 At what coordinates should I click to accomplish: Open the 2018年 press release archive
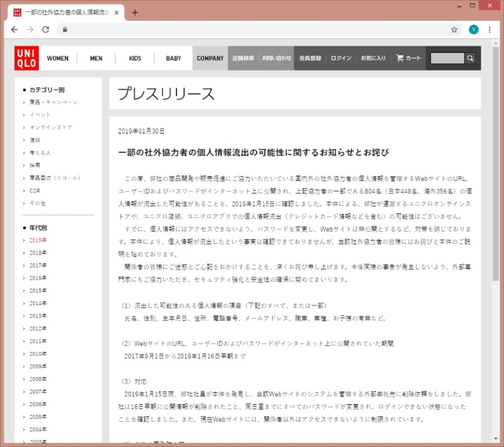tap(38, 252)
